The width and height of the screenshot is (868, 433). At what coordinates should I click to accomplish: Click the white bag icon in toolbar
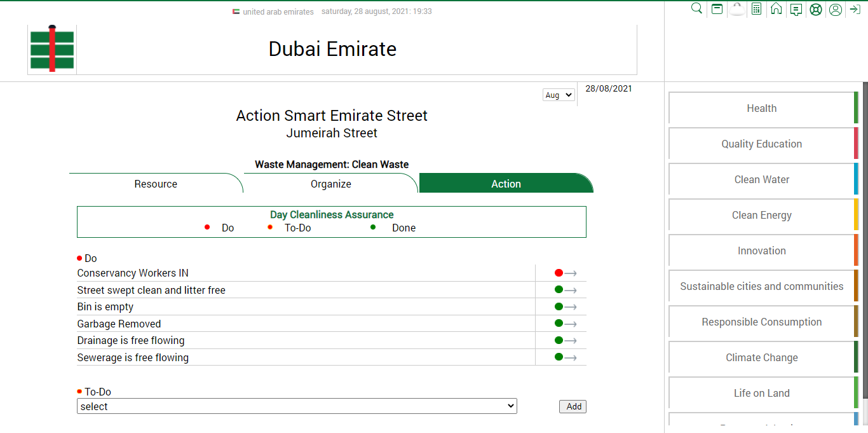coord(736,9)
